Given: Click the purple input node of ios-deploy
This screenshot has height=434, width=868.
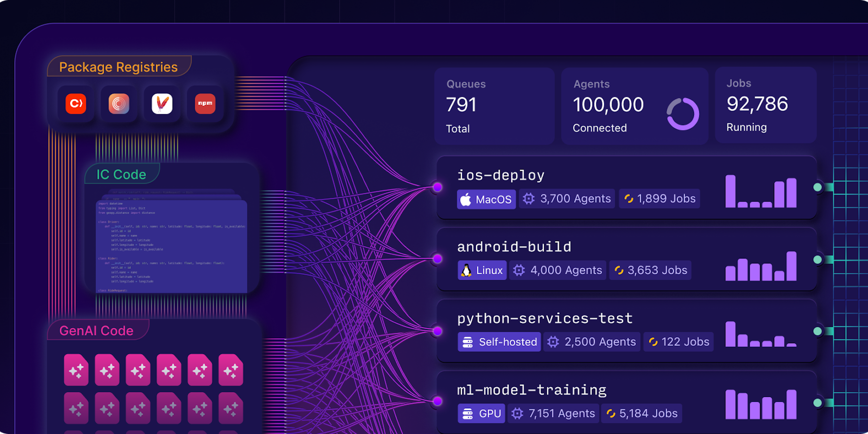Looking at the screenshot, I should (437, 187).
